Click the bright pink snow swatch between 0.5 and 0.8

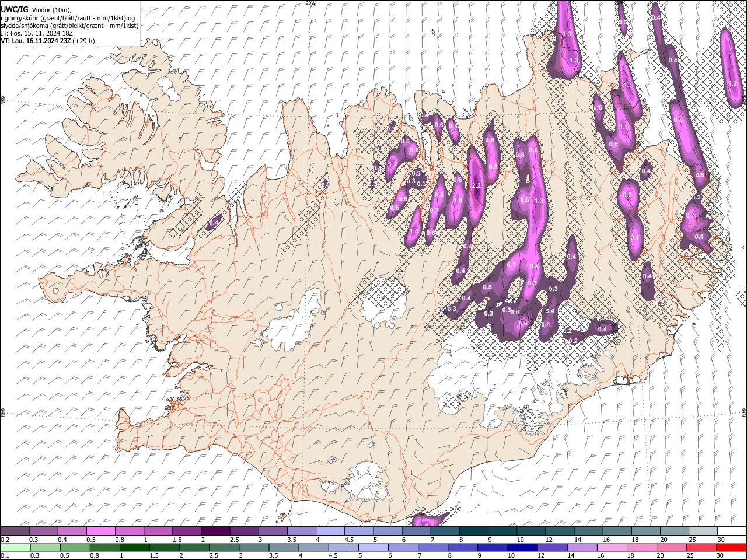tap(100, 531)
